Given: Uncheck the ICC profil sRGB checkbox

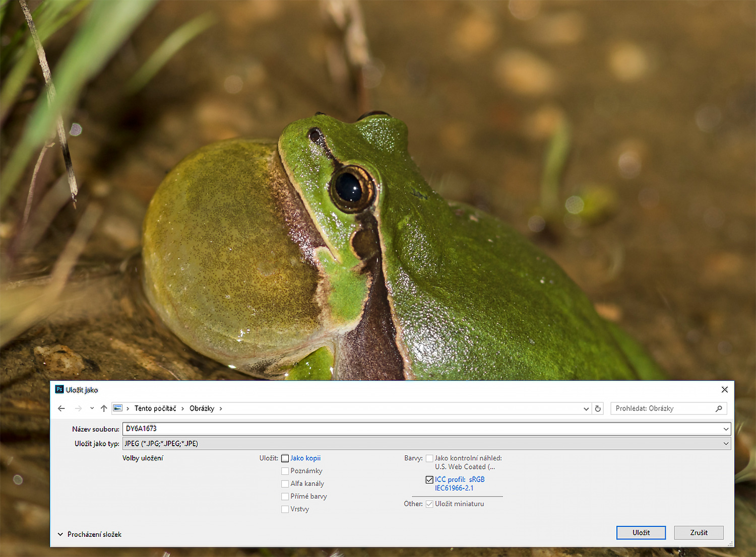Looking at the screenshot, I should pyautogui.click(x=429, y=480).
